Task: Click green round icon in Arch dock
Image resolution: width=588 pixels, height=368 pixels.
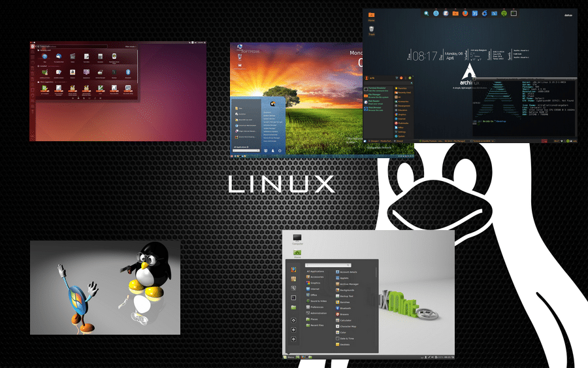Action: (x=504, y=14)
